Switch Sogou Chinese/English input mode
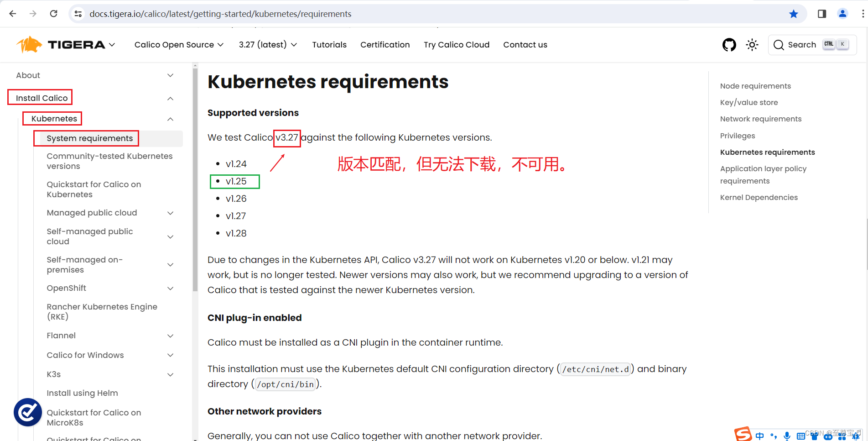 759,436
